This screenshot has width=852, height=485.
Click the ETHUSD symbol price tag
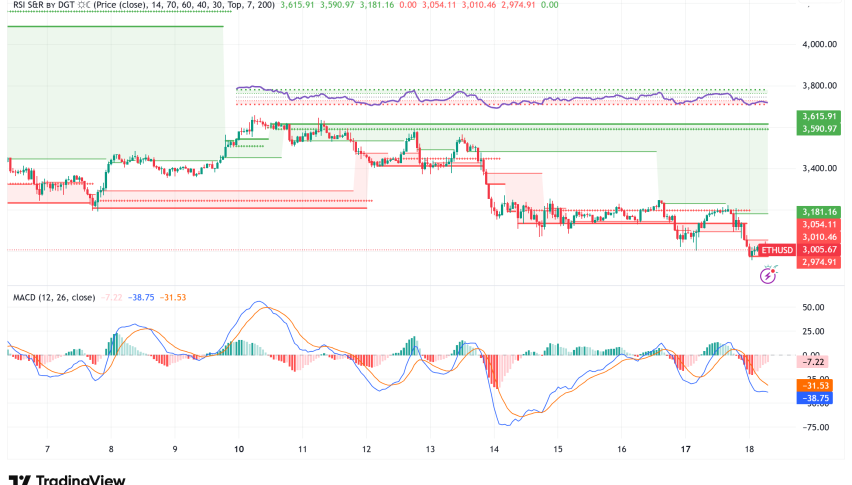pyautogui.click(x=777, y=249)
